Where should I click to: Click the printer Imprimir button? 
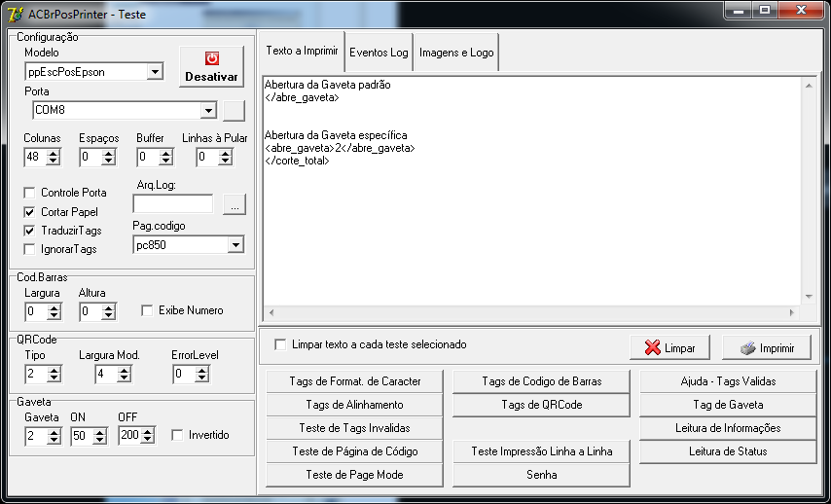767,347
